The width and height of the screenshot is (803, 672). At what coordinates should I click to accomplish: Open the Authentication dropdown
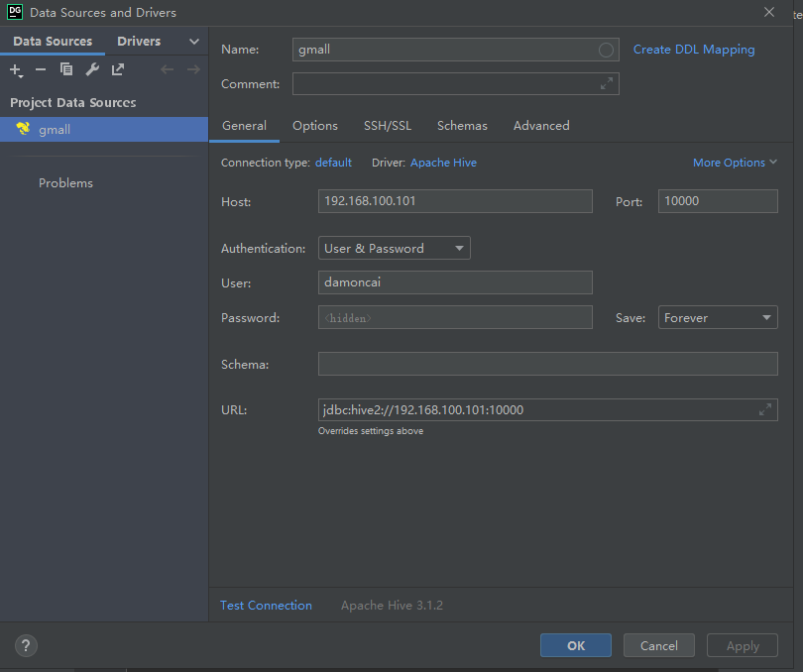click(x=395, y=248)
